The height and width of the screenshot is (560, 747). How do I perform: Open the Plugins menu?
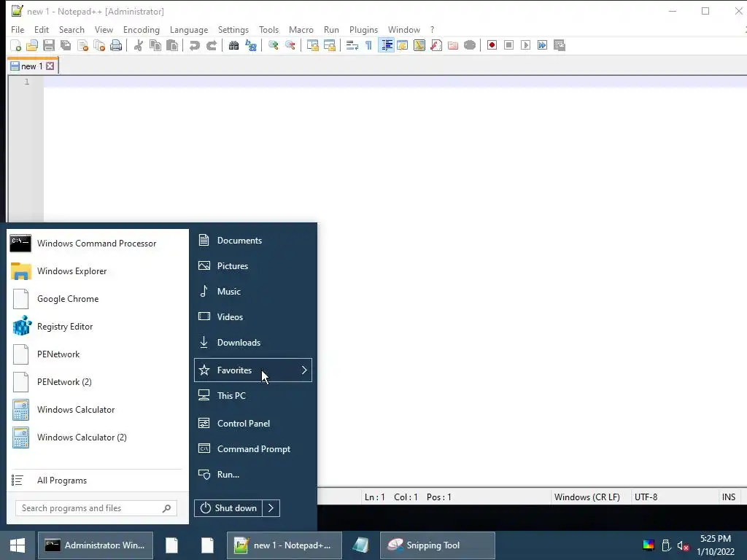point(363,29)
